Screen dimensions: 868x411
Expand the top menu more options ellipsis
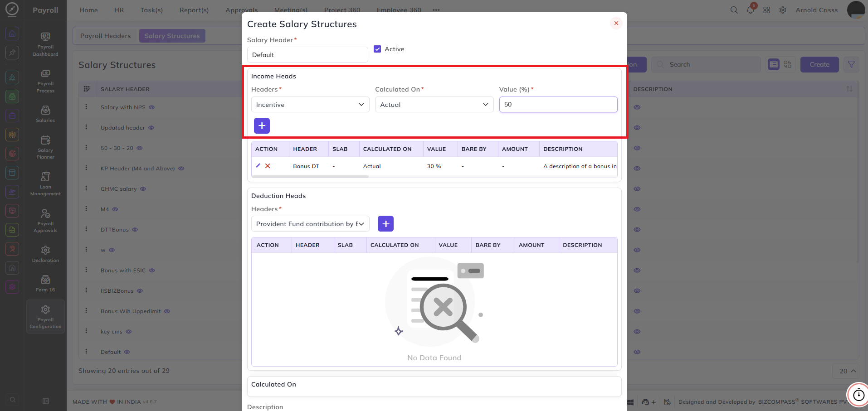(436, 10)
